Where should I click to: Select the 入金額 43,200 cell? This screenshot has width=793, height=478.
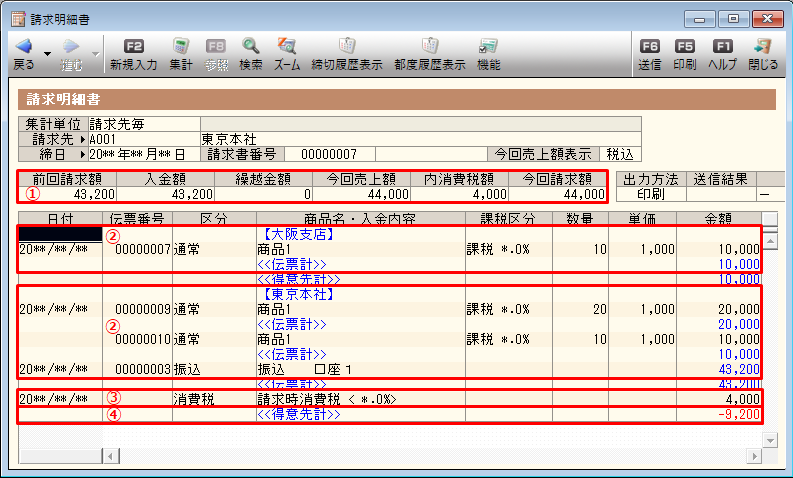(165, 194)
